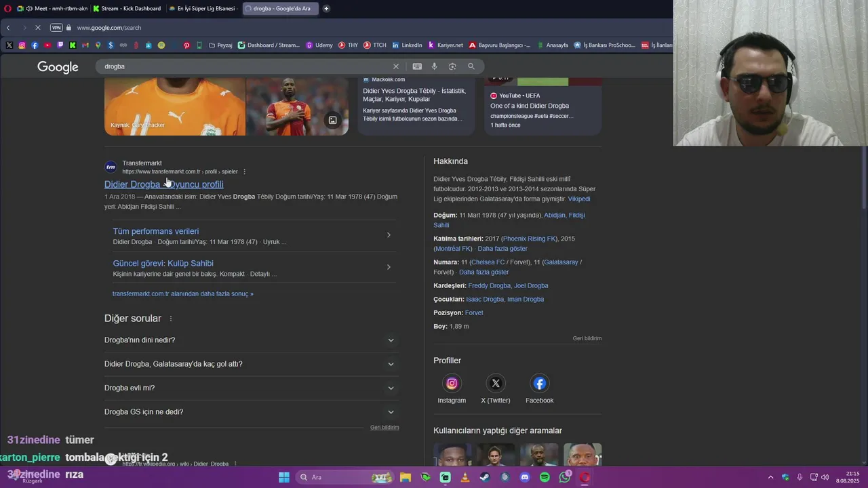The width and height of the screenshot is (868, 488).
Task: Open the Instagram bookmark icon
Action: click(22, 45)
